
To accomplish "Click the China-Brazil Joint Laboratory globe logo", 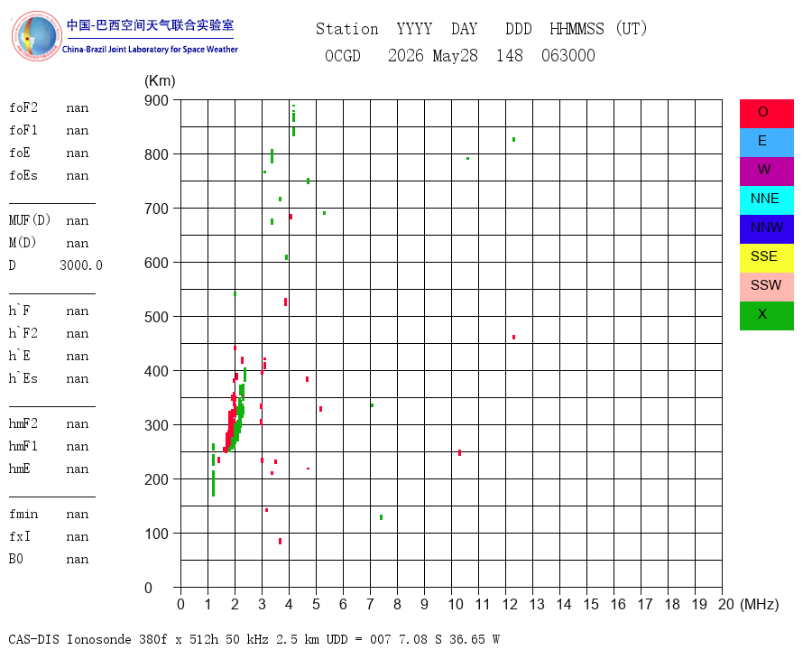I will coord(36,36).
